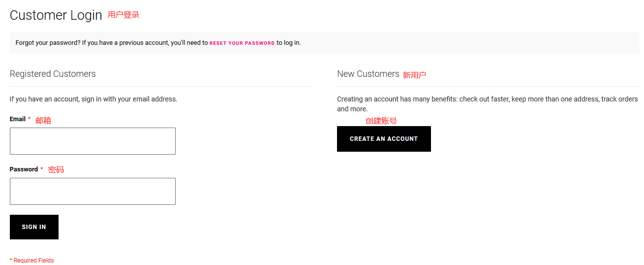
Task: Select the Customer Login page heading
Action: coord(56,15)
